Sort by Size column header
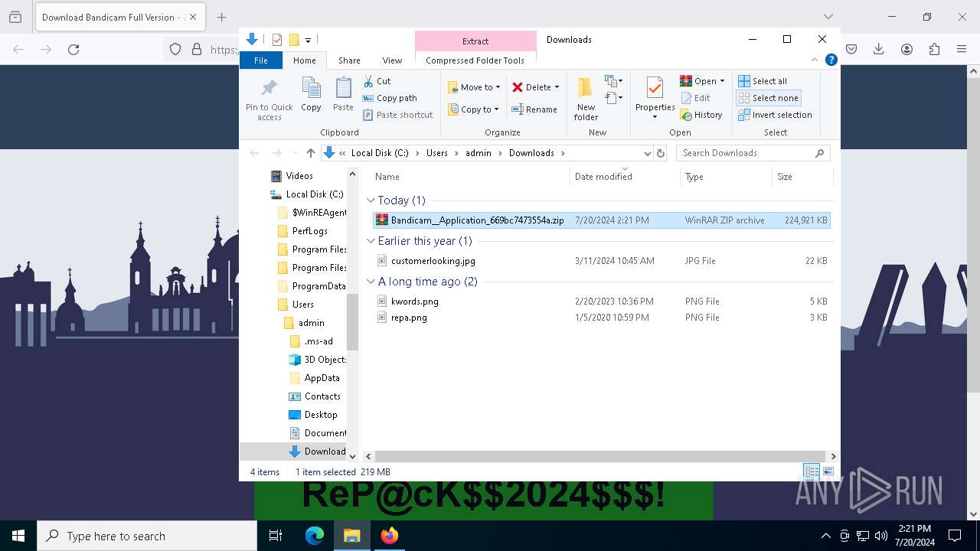The image size is (980, 551). 802,177
